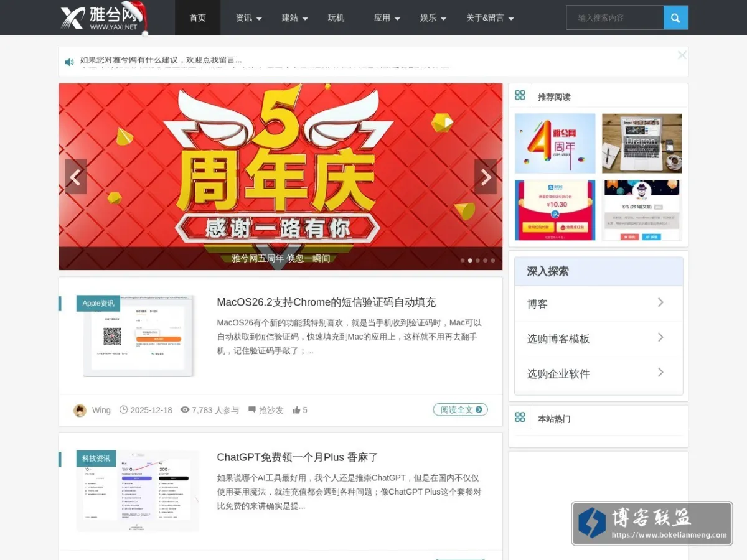The width and height of the screenshot is (747, 560).
Task: Open the 4周年 recommended thumbnail
Action: click(555, 143)
